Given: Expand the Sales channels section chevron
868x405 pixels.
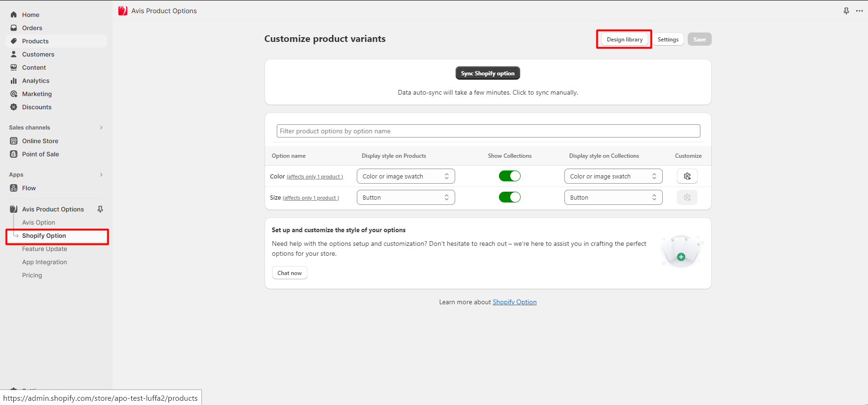Looking at the screenshot, I should point(101,128).
